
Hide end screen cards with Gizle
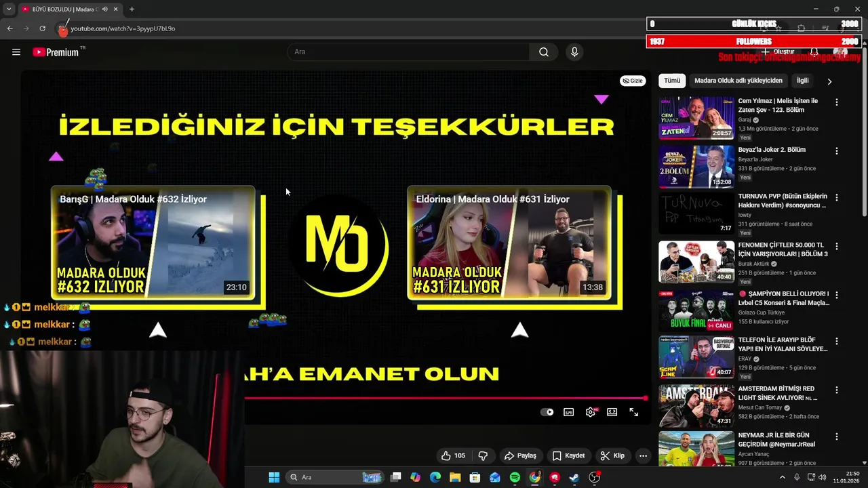click(633, 81)
